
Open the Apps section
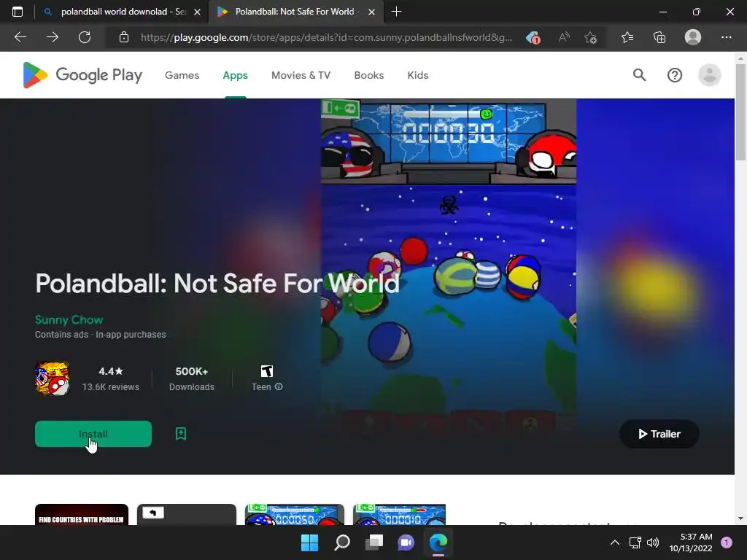click(x=236, y=75)
